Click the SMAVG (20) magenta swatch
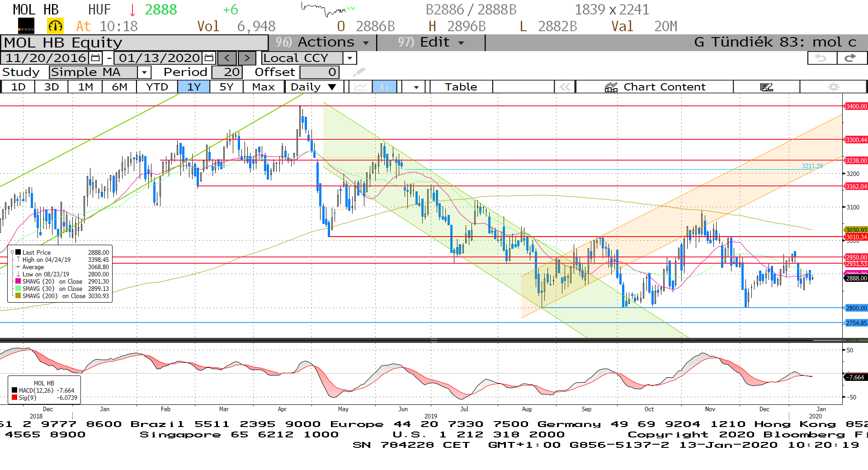 18,281
